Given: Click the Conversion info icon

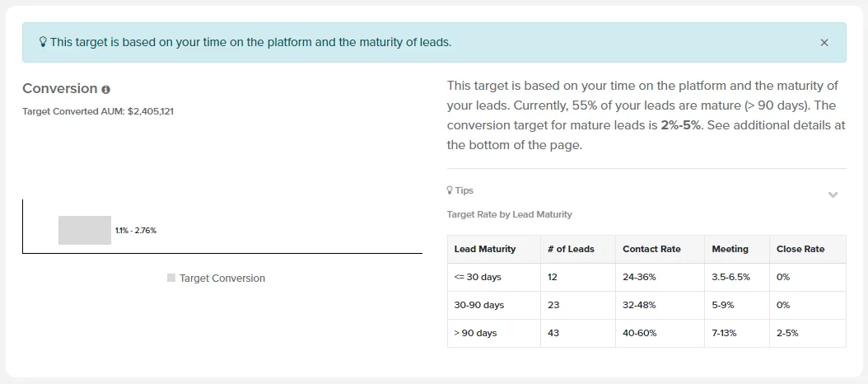Looking at the screenshot, I should 105,89.
